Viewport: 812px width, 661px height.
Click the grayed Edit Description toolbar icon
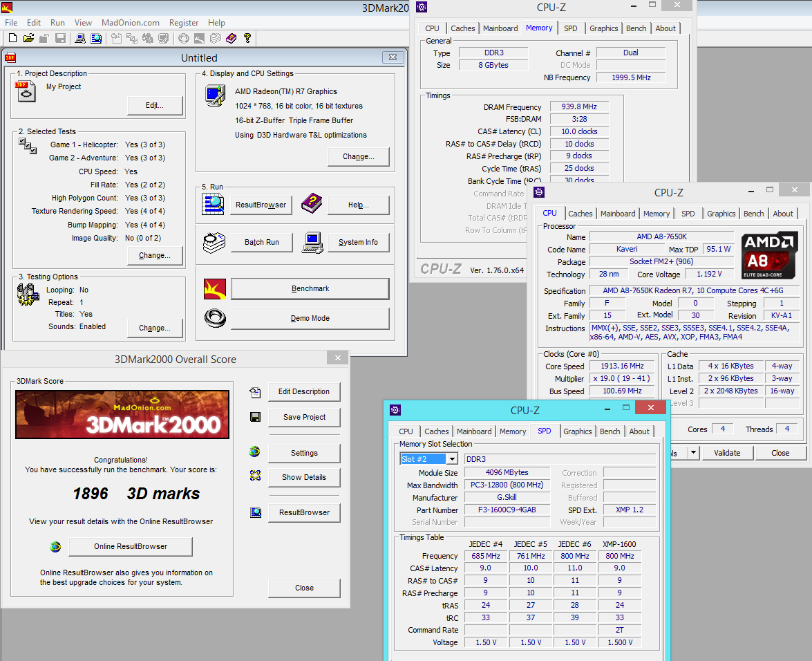point(116,38)
